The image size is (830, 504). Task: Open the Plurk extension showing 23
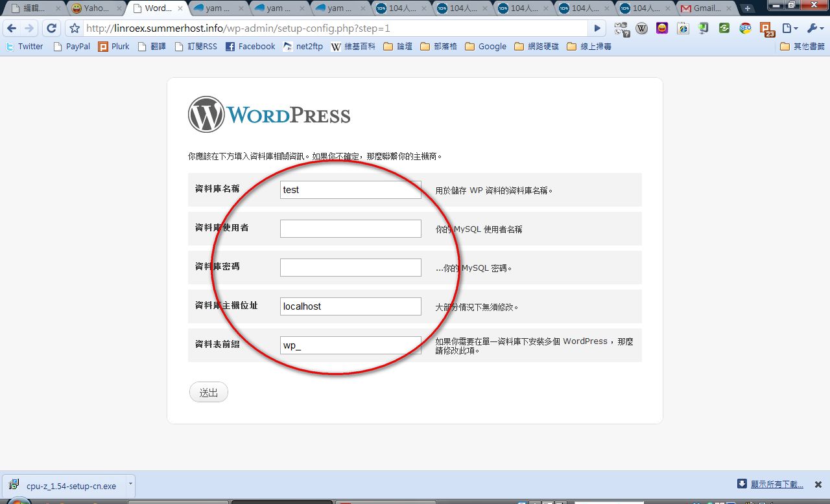767,29
